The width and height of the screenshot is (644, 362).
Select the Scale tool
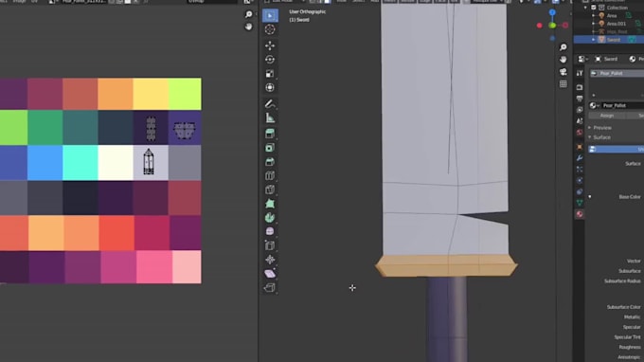pyautogui.click(x=270, y=74)
